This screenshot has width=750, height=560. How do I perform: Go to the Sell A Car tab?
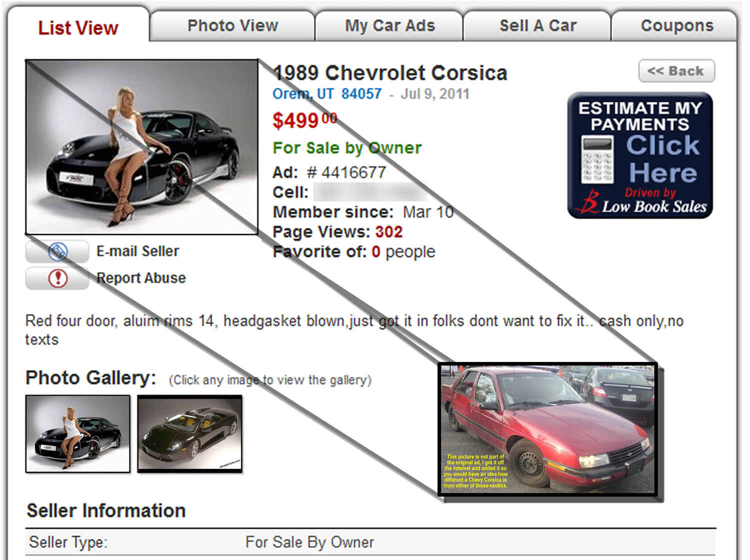[x=538, y=25]
